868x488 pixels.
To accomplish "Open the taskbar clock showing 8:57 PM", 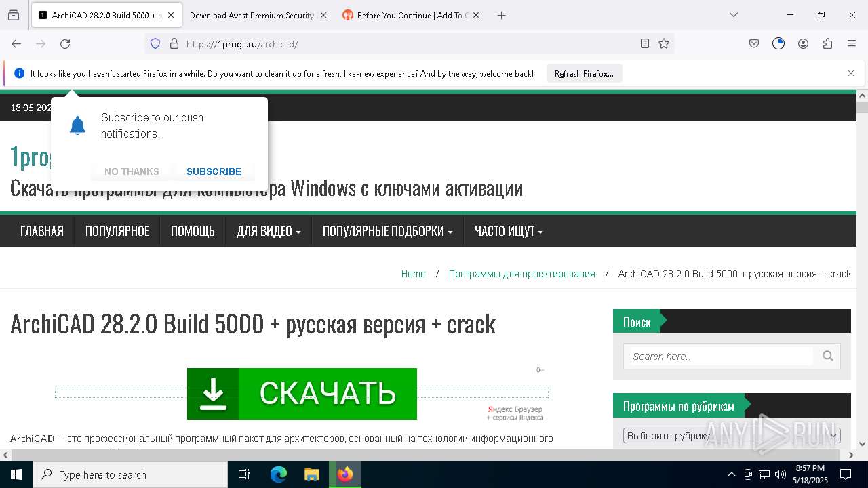I will tap(810, 474).
